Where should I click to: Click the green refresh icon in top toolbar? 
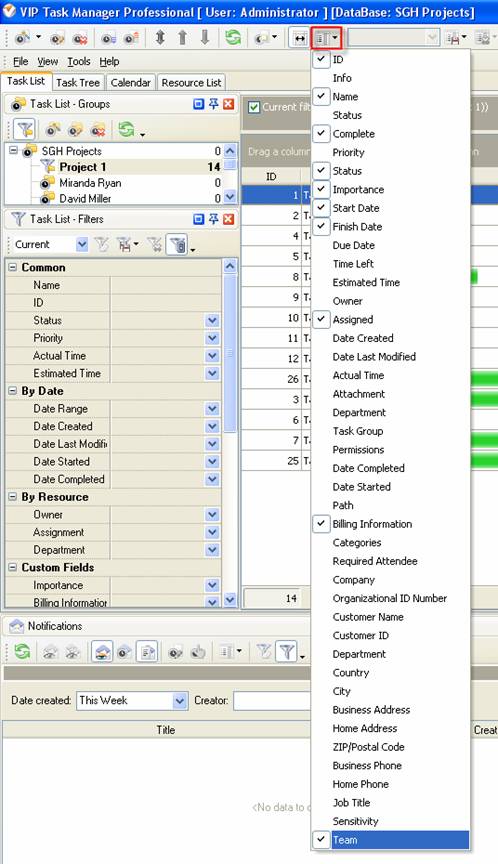tap(233, 37)
